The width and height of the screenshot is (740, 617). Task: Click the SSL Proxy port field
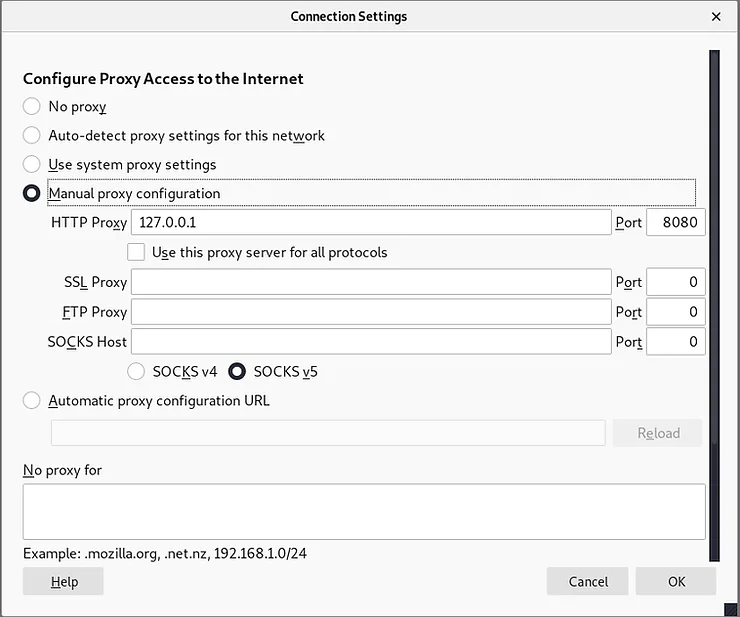[675, 282]
